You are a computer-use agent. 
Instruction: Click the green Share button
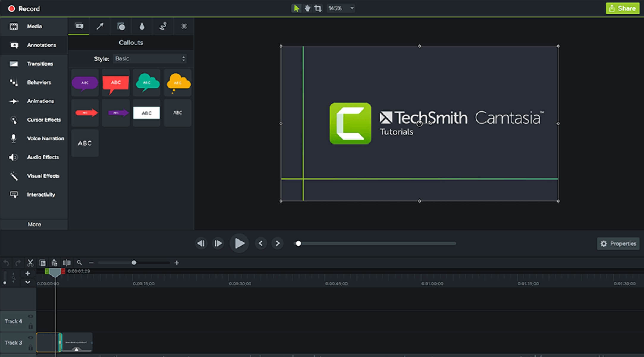click(622, 8)
